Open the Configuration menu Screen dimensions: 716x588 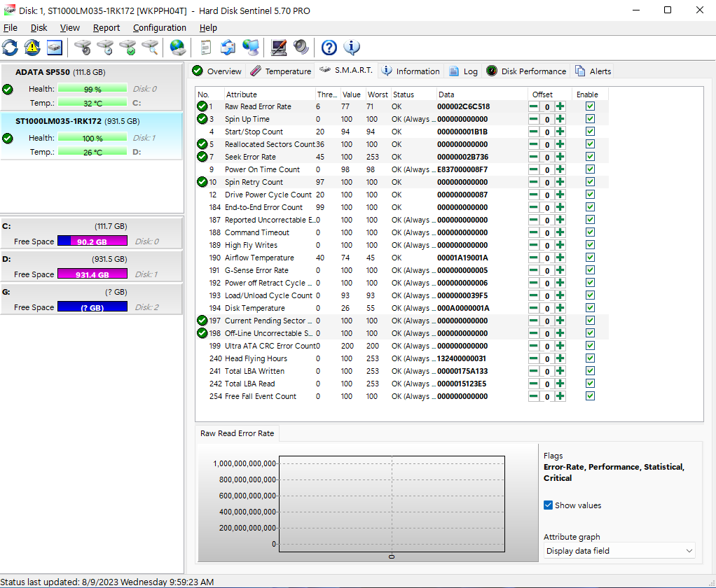pos(159,28)
